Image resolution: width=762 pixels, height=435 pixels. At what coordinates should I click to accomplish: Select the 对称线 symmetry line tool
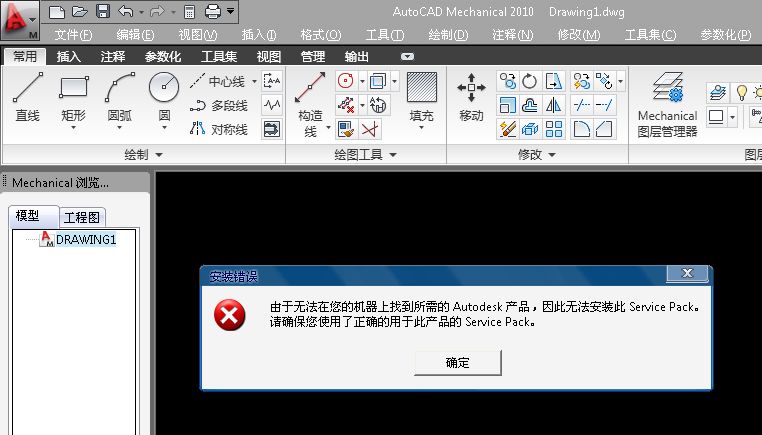coord(219,129)
